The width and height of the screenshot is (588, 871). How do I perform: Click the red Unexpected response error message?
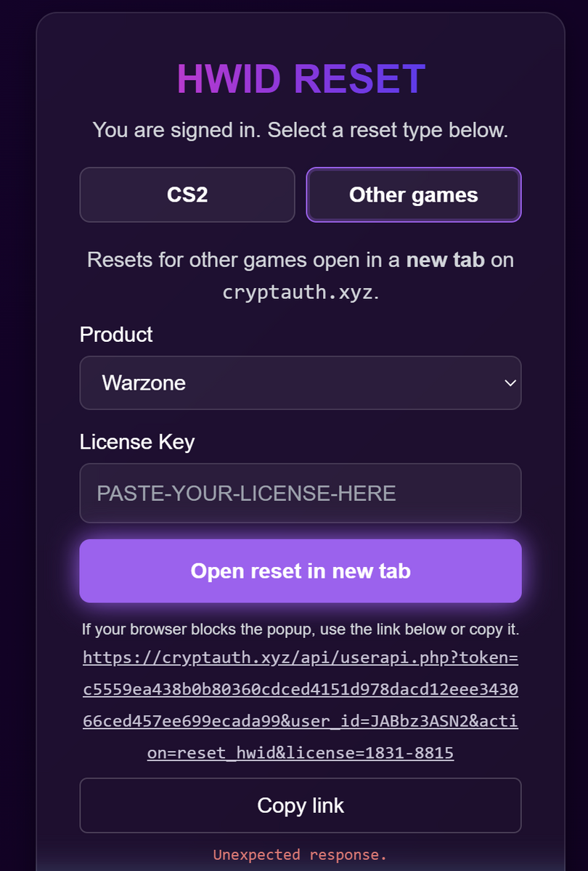(x=300, y=855)
